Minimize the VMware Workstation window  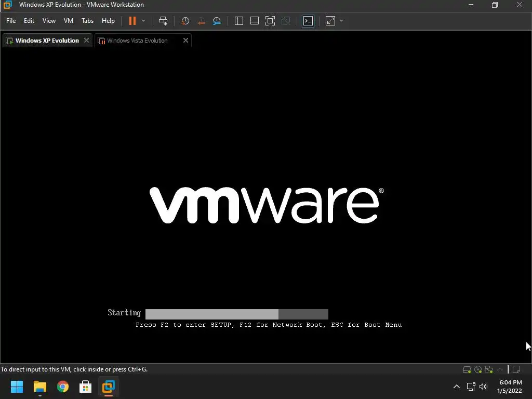click(471, 5)
